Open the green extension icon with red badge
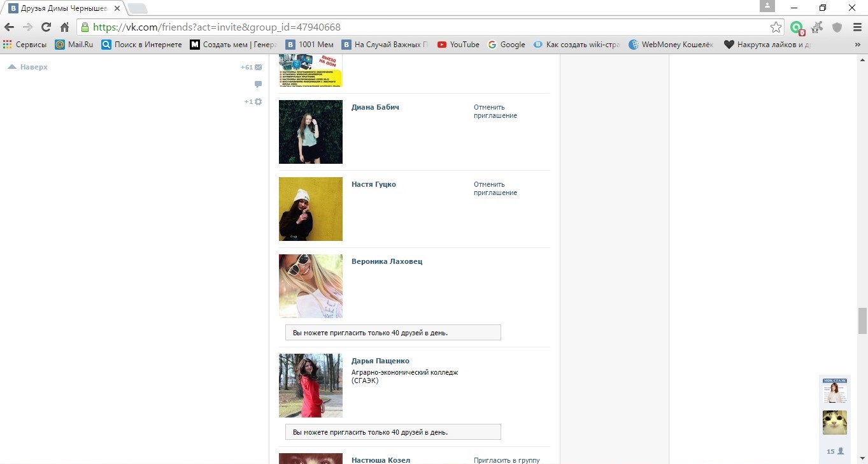Screen dimensions: 868x464 coord(797,27)
